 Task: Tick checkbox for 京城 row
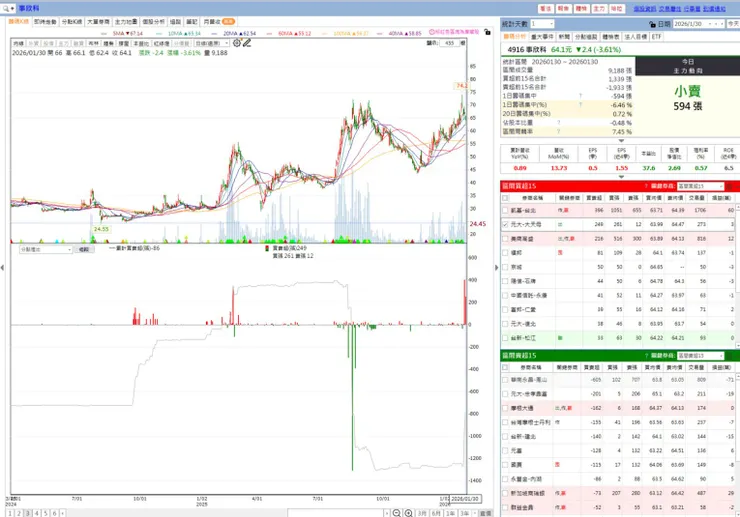505,267
